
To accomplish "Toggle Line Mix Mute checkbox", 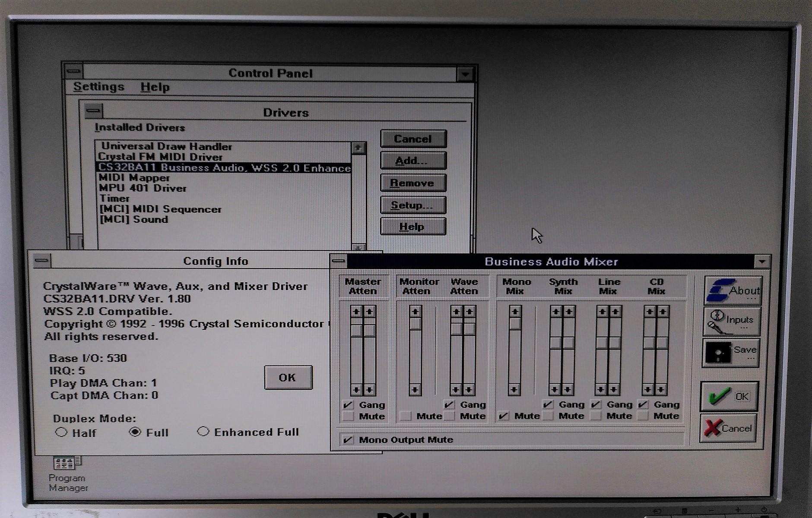I will [596, 416].
